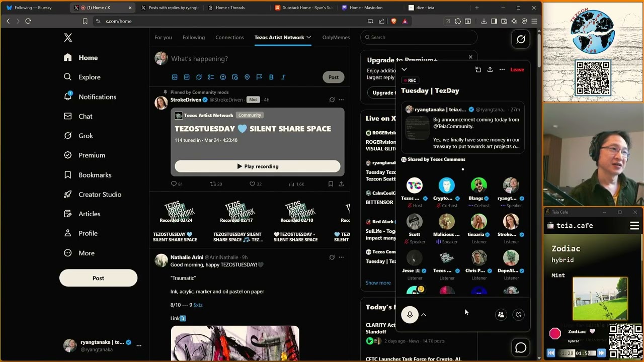This screenshot has width=644, height=362.
Task: Open more options on Nathalie Arini's post
Action: [341, 257]
